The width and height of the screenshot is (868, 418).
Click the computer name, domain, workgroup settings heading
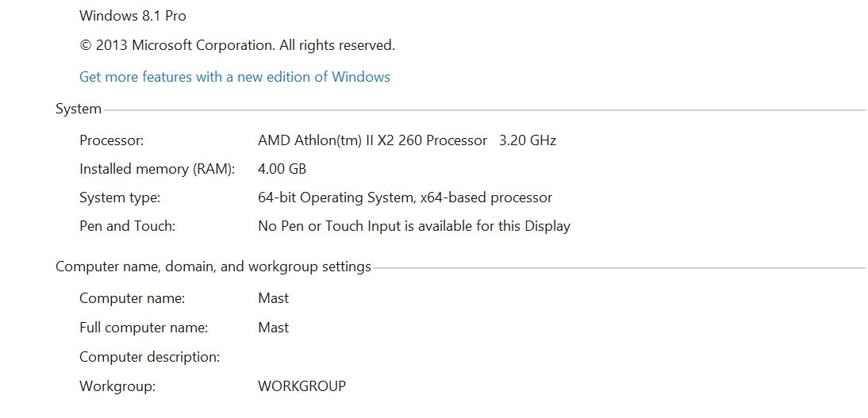click(x=213, y=267)
